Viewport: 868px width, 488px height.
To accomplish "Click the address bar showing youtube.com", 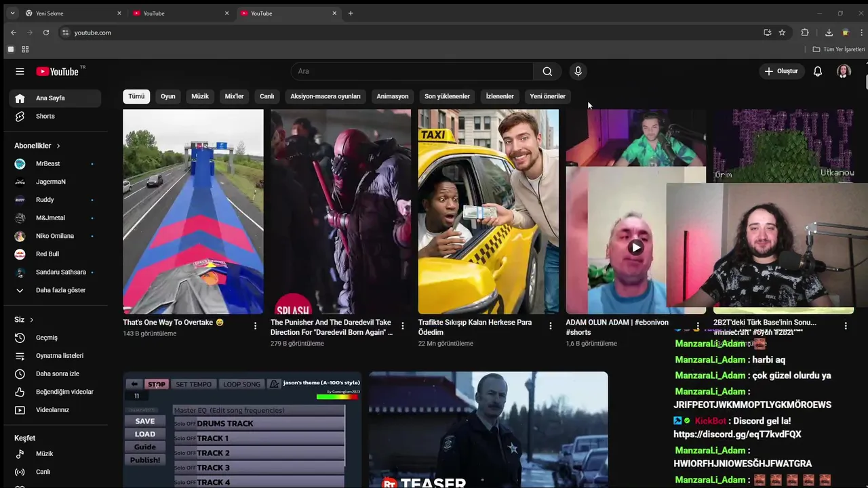I will coord(407,33).
